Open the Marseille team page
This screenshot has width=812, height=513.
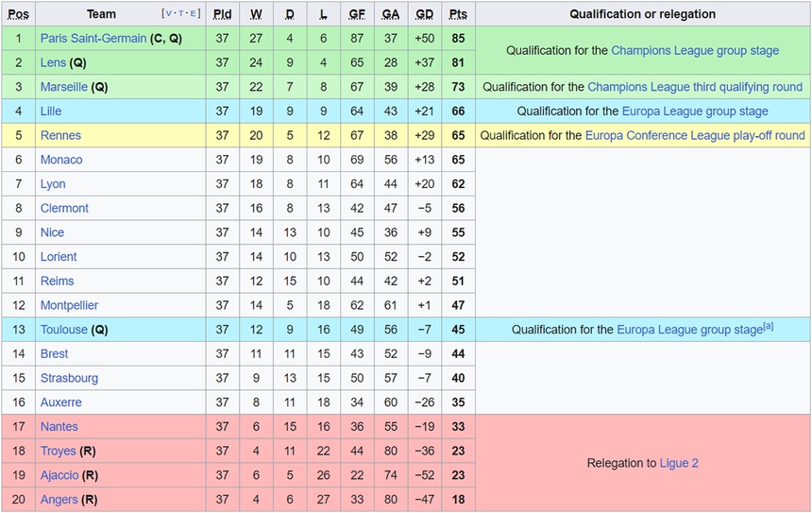(x=63, y=87)
